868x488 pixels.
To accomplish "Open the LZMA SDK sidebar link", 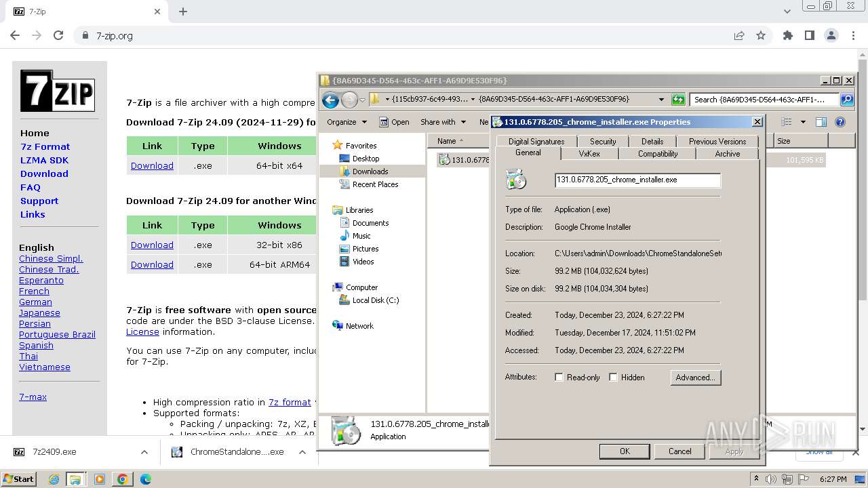I will tap(44, 160).
